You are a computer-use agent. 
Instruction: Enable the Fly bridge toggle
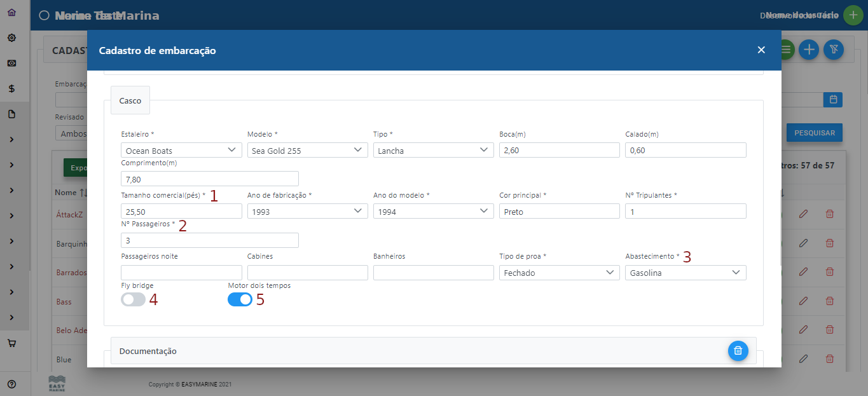pos(133,300)
